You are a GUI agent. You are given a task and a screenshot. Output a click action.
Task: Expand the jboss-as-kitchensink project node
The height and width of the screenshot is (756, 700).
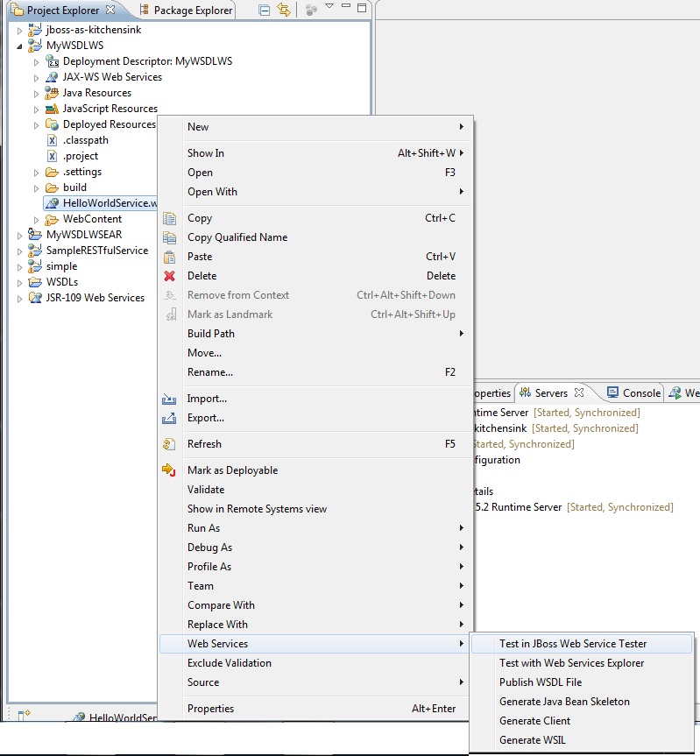pyautogui.click(x=20, y=31)
